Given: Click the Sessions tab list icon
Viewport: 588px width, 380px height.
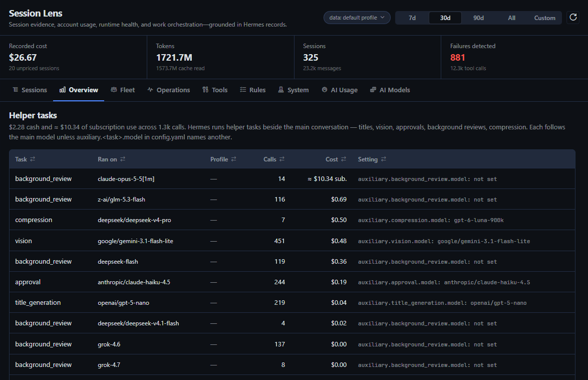Looking at the screenshot, I should tap(16, 90).
